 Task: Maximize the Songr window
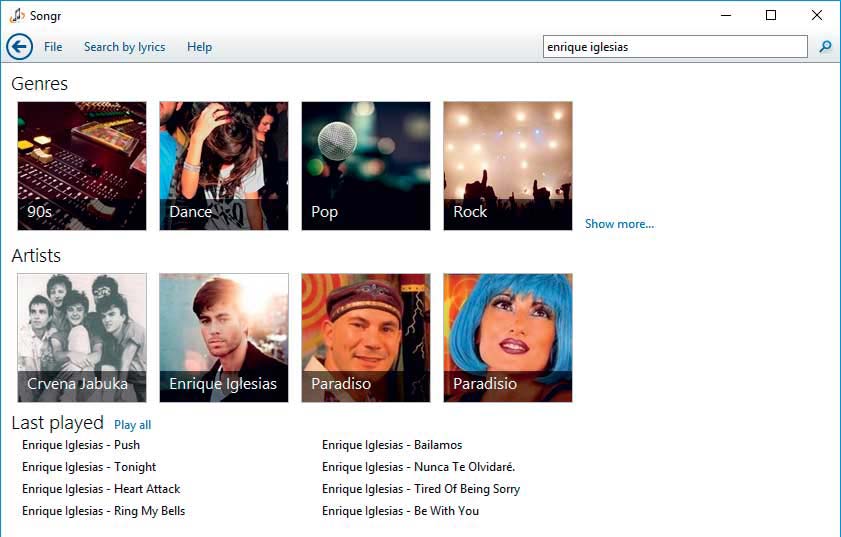[771, 16]
